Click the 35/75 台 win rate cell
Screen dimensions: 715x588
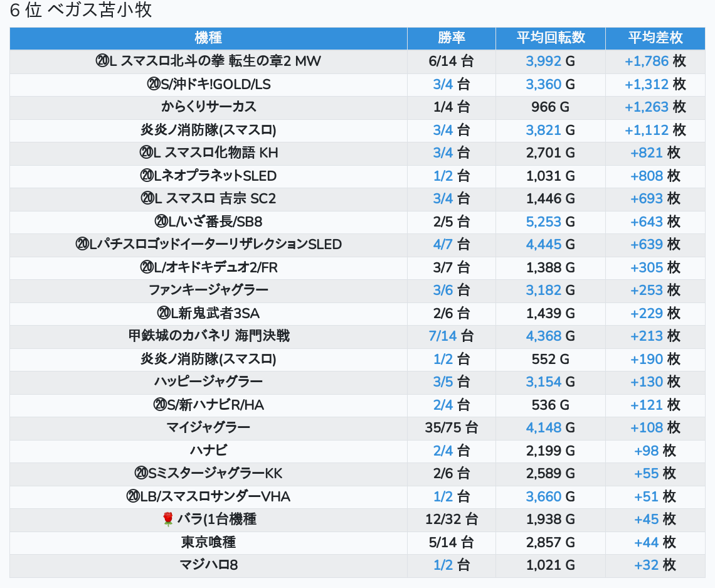[x=451, y=428]
